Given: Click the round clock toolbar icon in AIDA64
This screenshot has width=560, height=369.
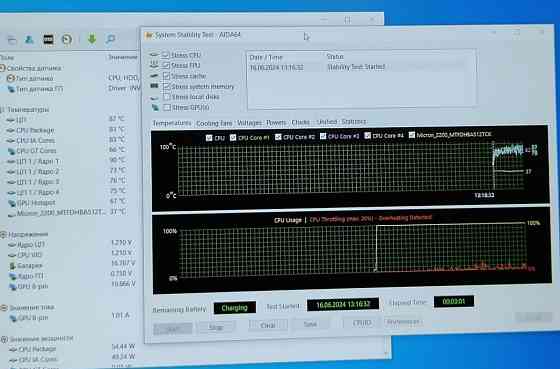Looking at the screenshot, I should point(66,39).
